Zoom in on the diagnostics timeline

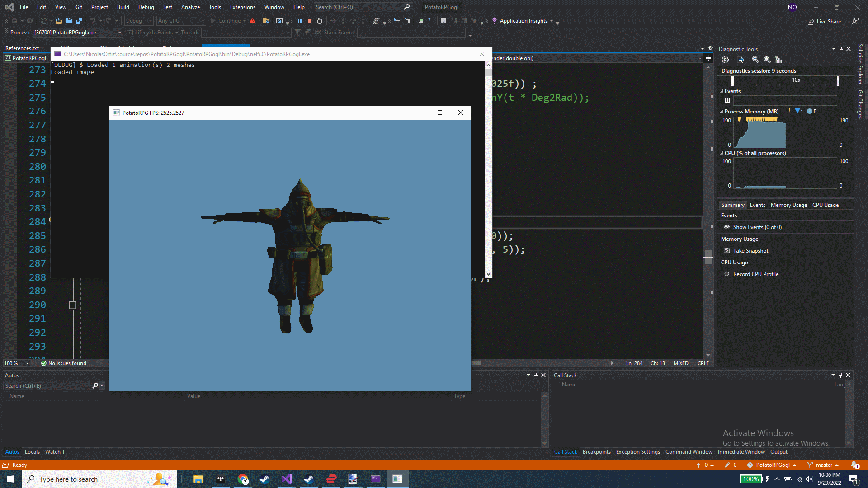(755, 60)
